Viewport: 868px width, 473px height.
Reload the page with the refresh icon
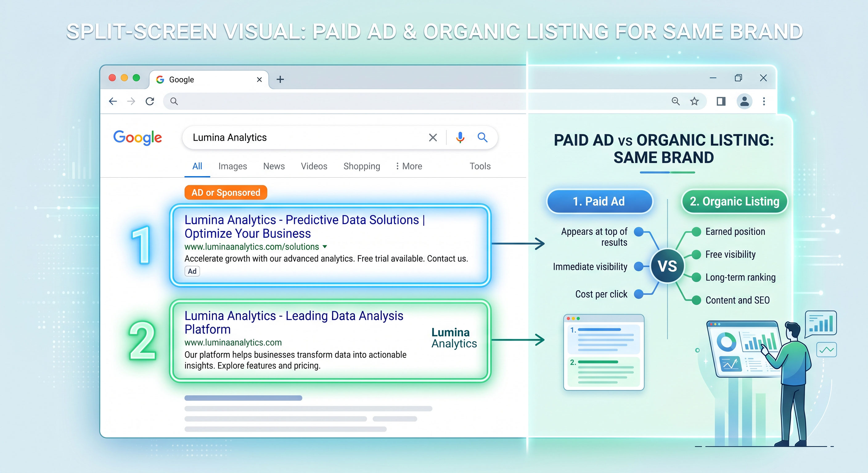click(x=150, y=101)
